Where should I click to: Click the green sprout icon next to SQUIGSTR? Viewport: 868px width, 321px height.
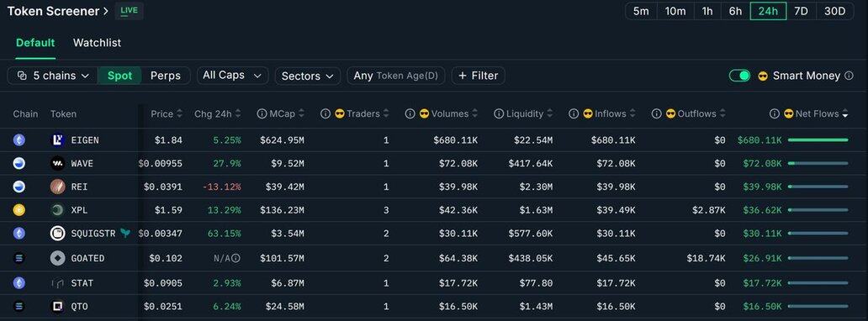click(125, 234)
